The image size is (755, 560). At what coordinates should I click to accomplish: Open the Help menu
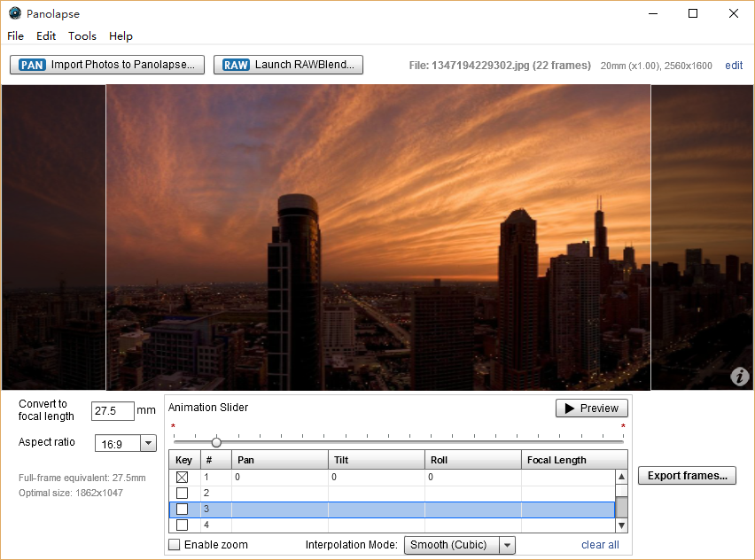click(121, 36)
